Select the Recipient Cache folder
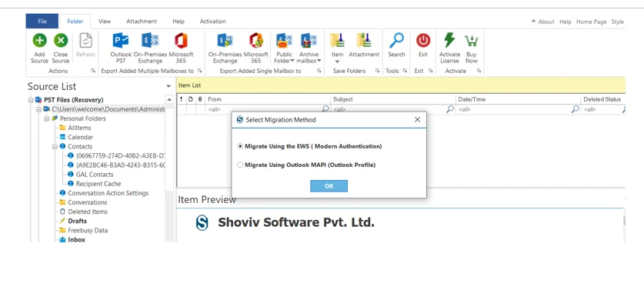Viewport: 644px width, 290px height. click(x=98, y=184)
